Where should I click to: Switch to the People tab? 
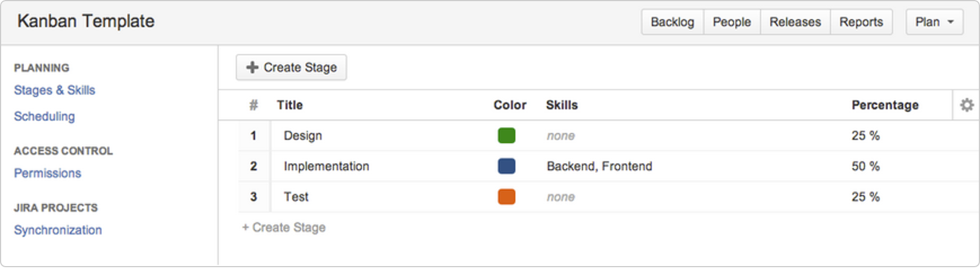(732, 22)
